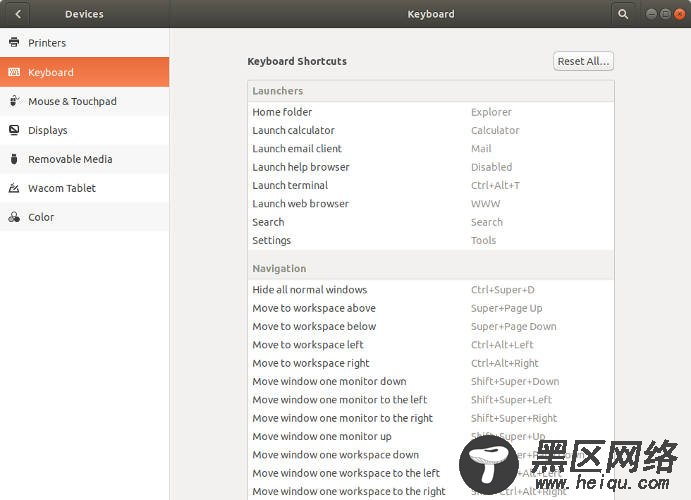Click the WWW shortcut value
The image size is (691, 500).
click(485, 204)
